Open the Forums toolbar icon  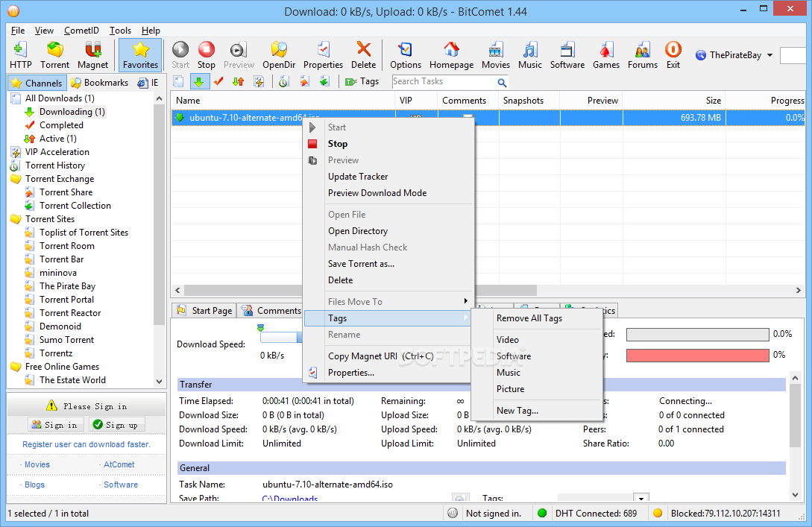(643, 55)
